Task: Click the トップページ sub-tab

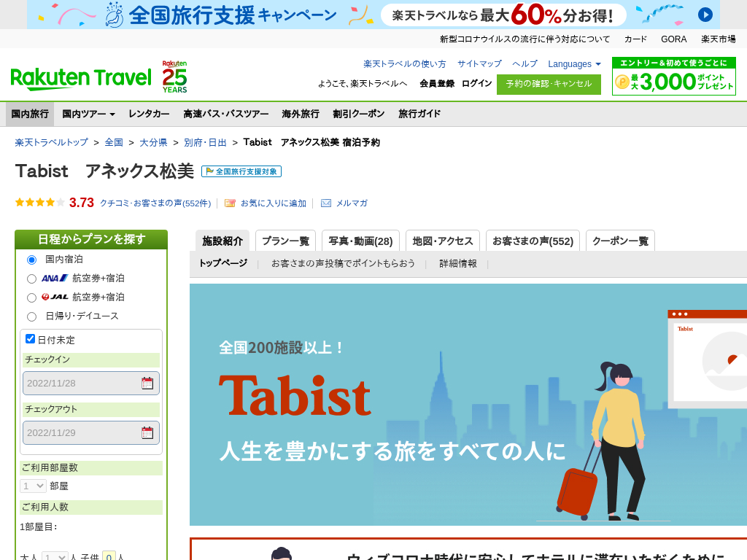Action: tap(223, 263)
